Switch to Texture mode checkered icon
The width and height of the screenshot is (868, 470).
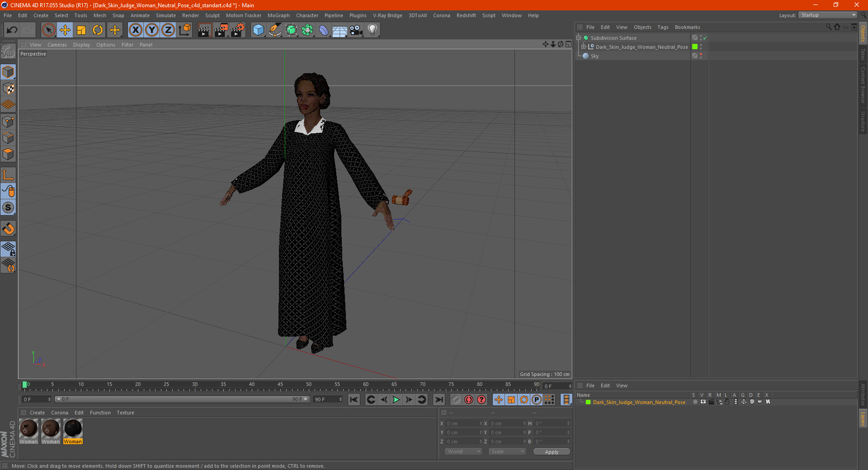click(8, 89)
